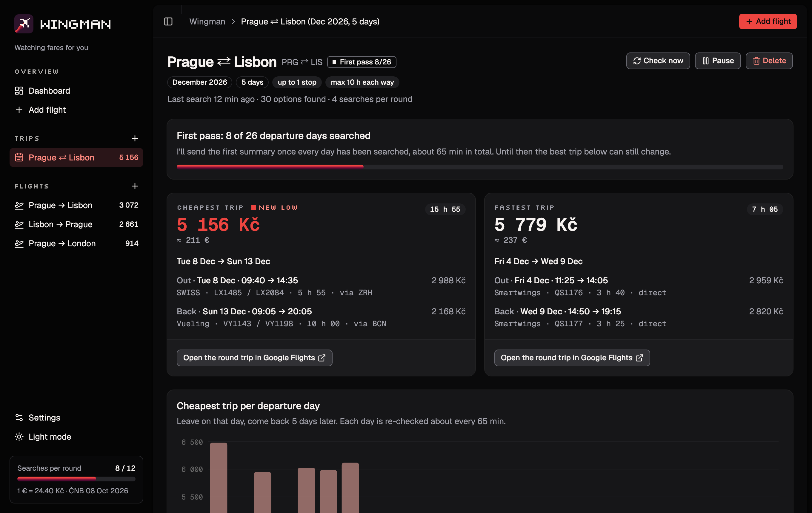Click the Smartwings QS1176 flight details
The width and height of the screenshot is (812, 513).
(580, 293)
